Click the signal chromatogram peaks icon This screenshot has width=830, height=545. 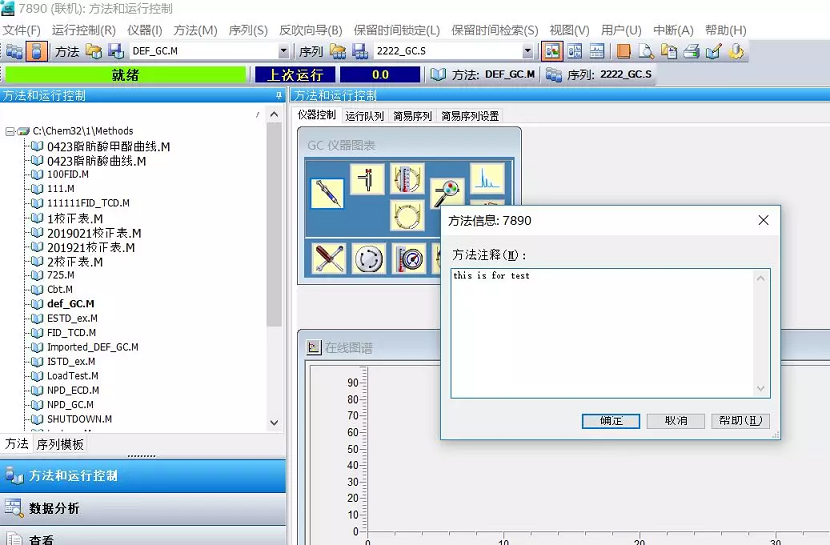[x=487, y=179]
